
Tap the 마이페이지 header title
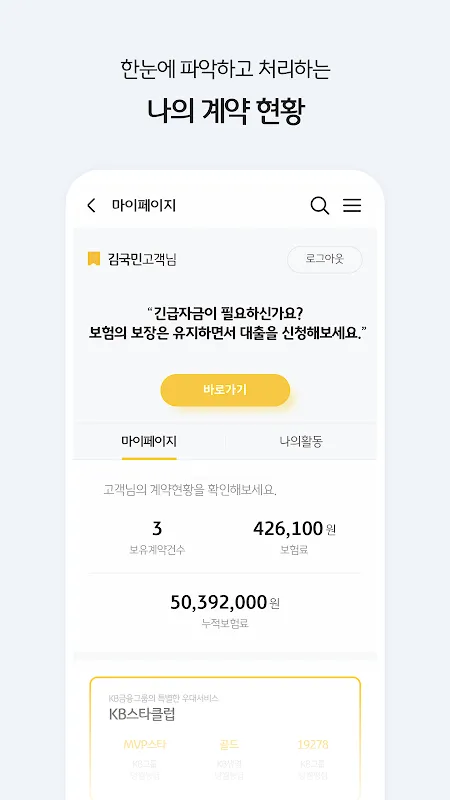coord(144,206)
